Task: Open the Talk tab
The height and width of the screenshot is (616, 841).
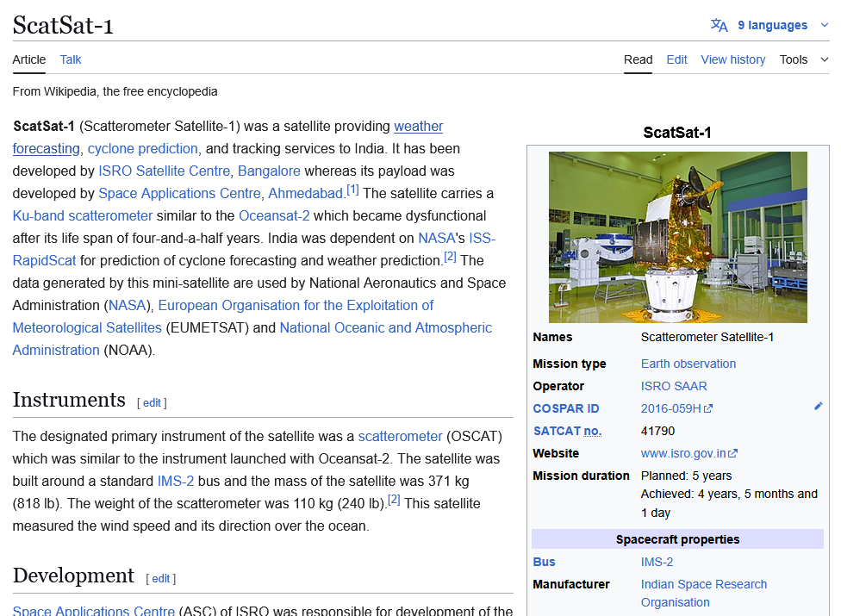Action: (x=71, y=59)
